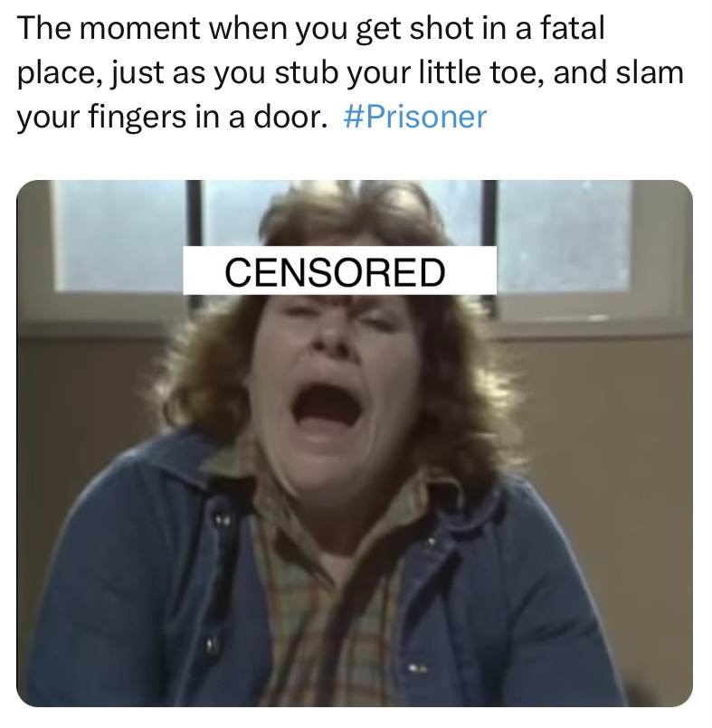712x728 pixels.
Task: Click the beige wall right of the woman
Action: click(x=603, y=464)
